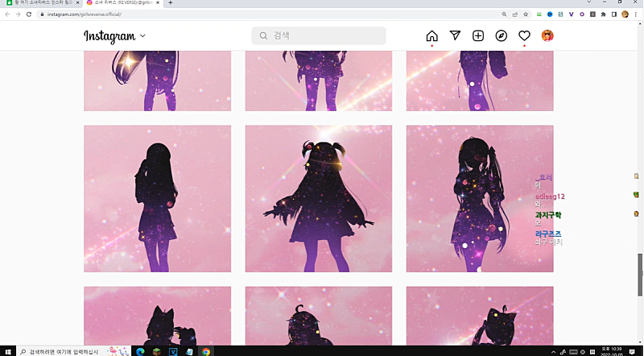Open the Explore compass icon
Screen dimensions: 644x356
click(501, 35)
